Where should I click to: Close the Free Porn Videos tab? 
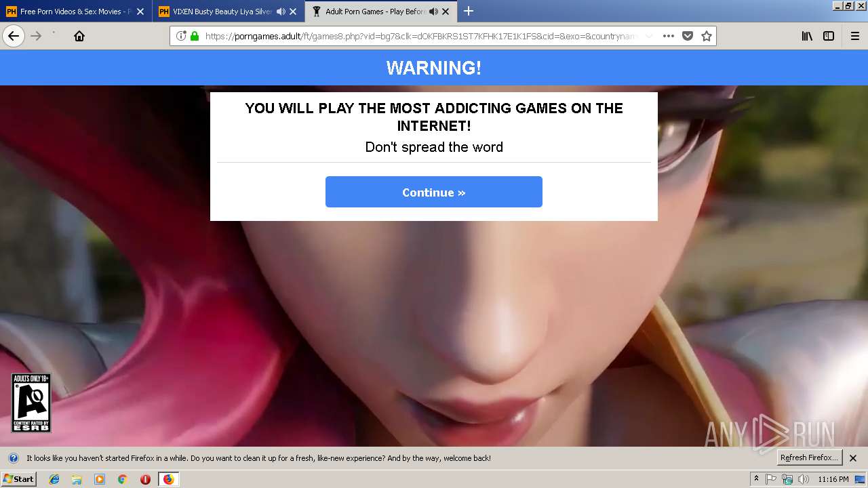[x=140, y=12]
